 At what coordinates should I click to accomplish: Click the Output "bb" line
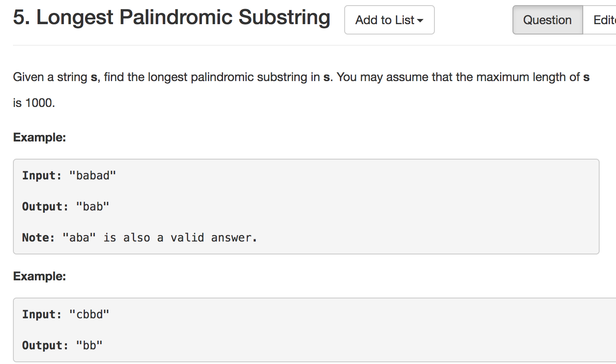(62, 345)
